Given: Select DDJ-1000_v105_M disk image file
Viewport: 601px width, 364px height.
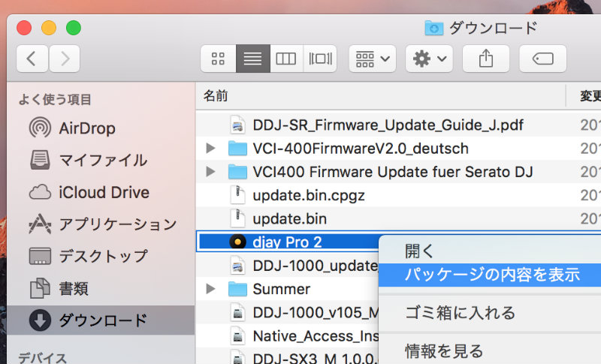Looking at the screenshot, I should pos(316,313).
